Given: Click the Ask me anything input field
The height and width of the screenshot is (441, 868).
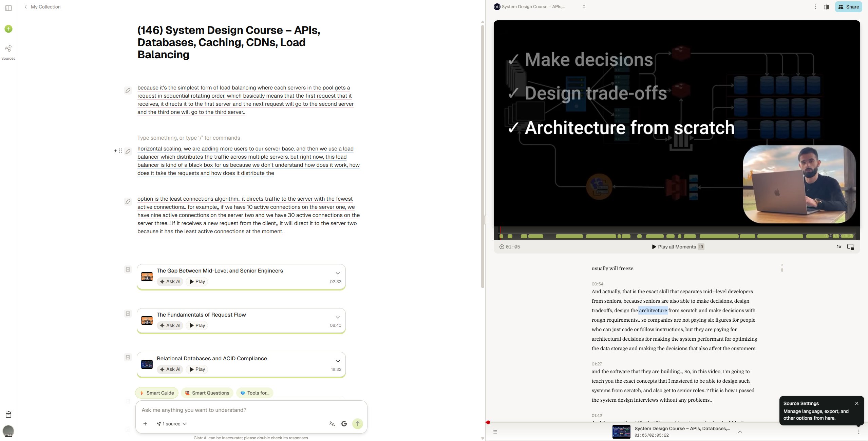Looking at the screenshot, I should tap(251, 410).
